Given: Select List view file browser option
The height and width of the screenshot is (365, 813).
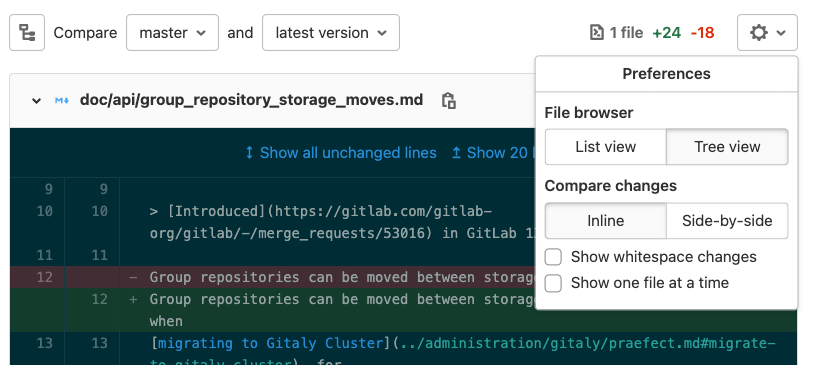Looking at the screenshot, I should [x=606, y=147].
